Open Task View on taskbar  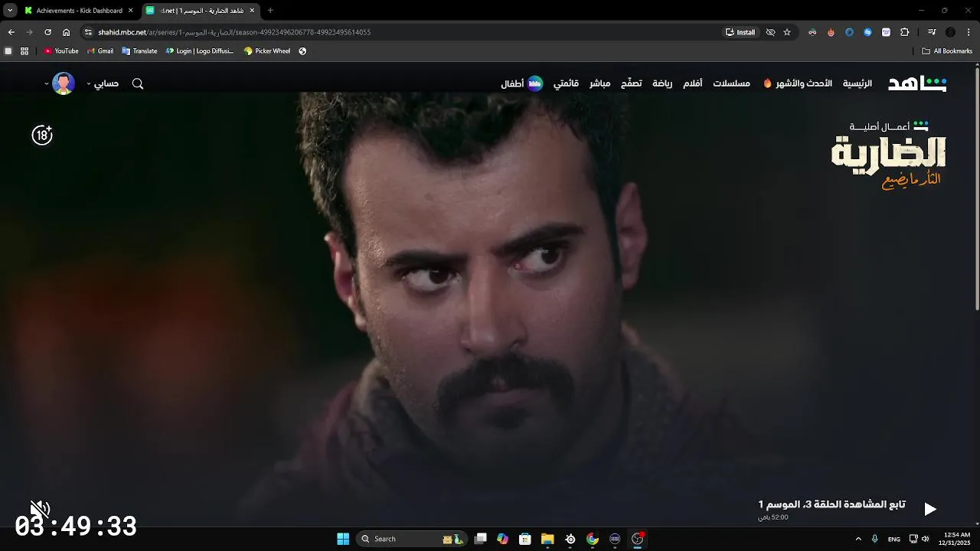481,539
